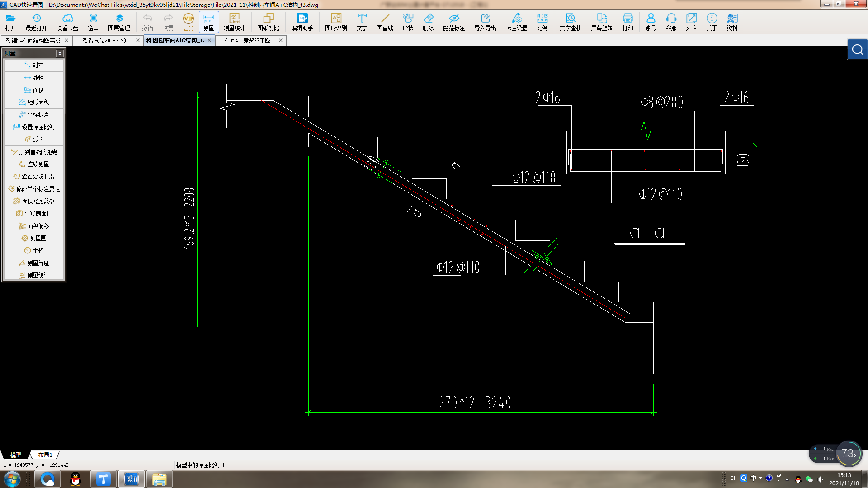Click 设置标注比例 in measure panel
The height and width of the screenshot is (488, 868).
pyautogui.click(x=34, y=127)
